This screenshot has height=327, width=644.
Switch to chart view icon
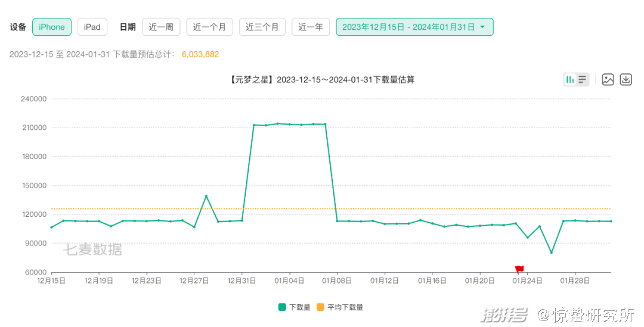(570, 79)
